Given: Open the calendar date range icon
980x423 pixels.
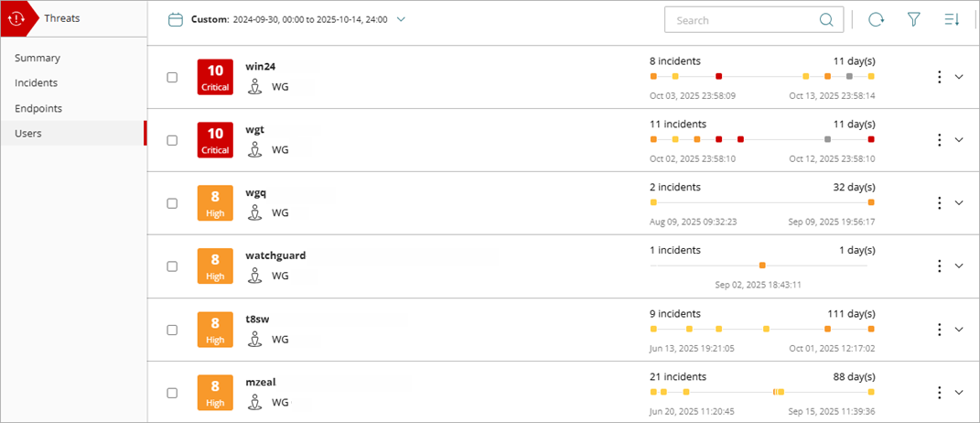Looking at the screenshot, I should pos(176,19).
